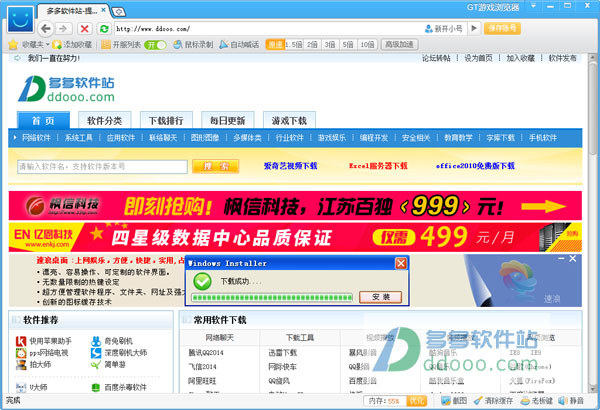Select 1.5倍 speed option

(294, 45)
